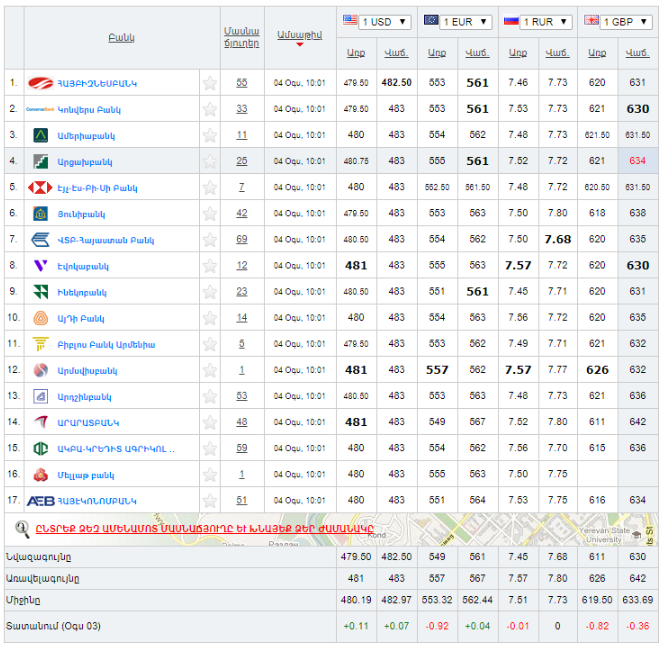Toggle favorite star in row 17 AEB
Viewport: 662px width, 645px height.
tap(209, 501)
